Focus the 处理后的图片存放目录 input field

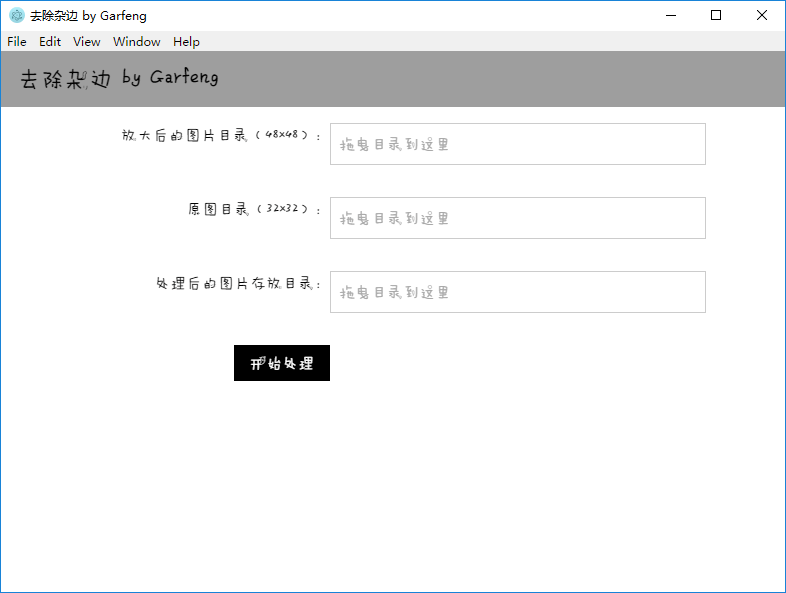518,292
